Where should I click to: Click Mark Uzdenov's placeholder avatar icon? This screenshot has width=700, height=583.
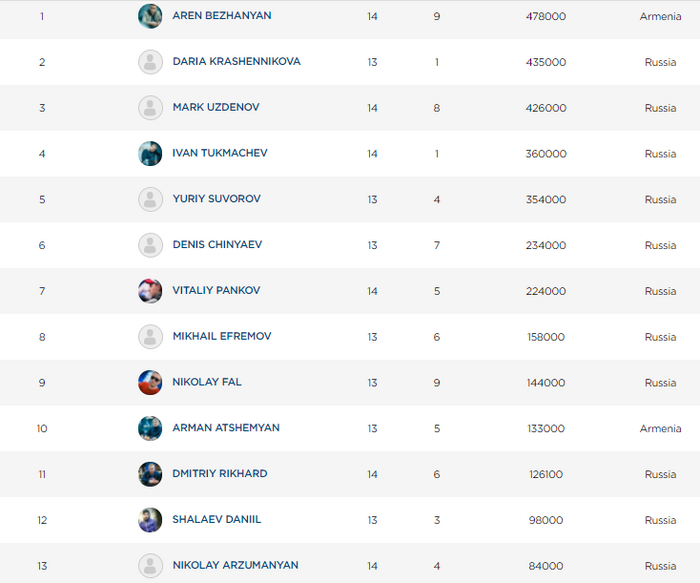click(x=150, y=108)
